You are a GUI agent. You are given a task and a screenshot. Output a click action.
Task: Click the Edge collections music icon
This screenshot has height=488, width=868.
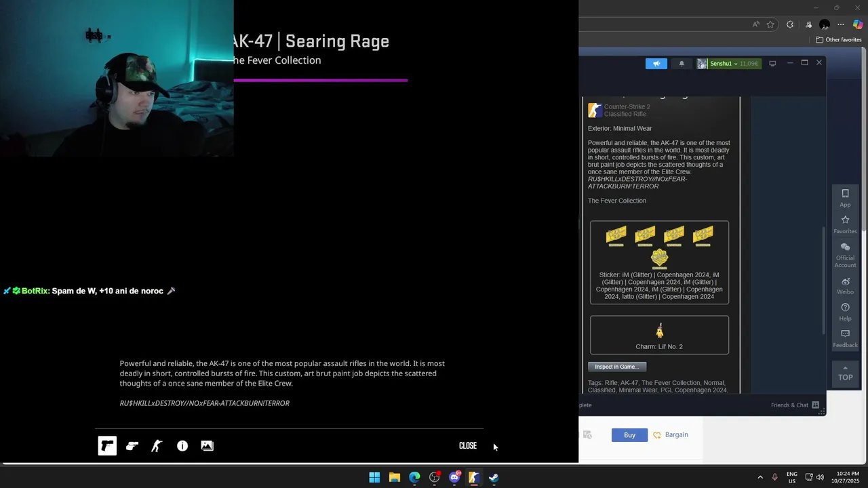(807, 24)
